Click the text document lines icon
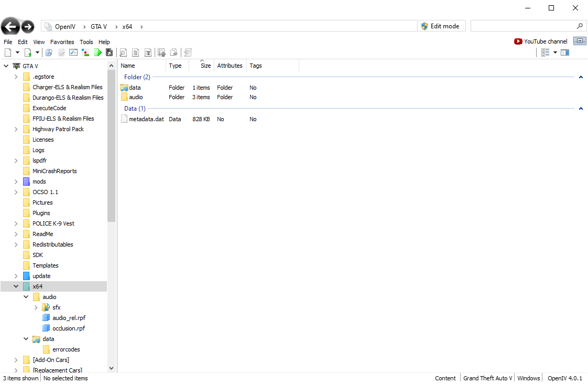This screenshot has width=588, height=384. point(136,52)
